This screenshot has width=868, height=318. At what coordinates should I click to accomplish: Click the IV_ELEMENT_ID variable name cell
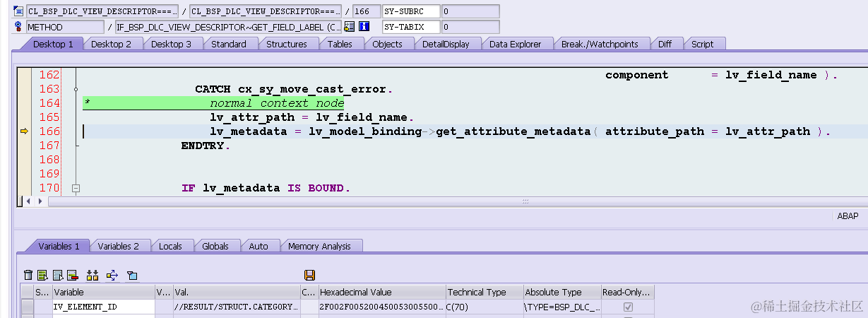(103, 307)
